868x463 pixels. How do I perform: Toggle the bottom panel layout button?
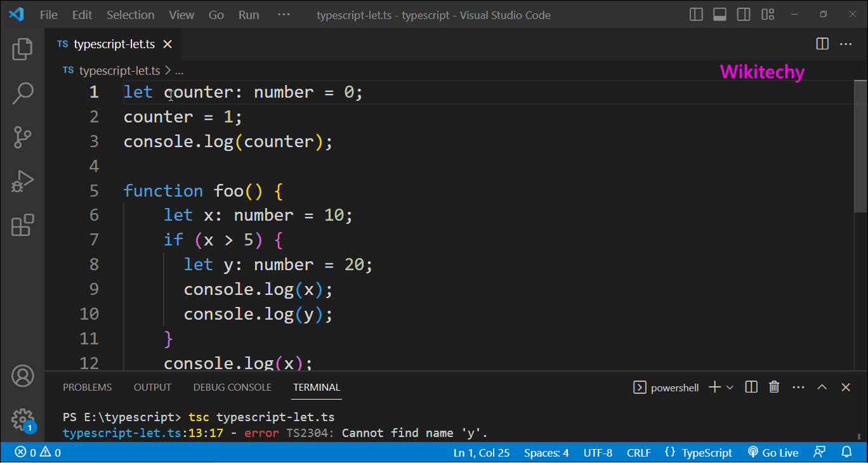click(x=720, y=15)
